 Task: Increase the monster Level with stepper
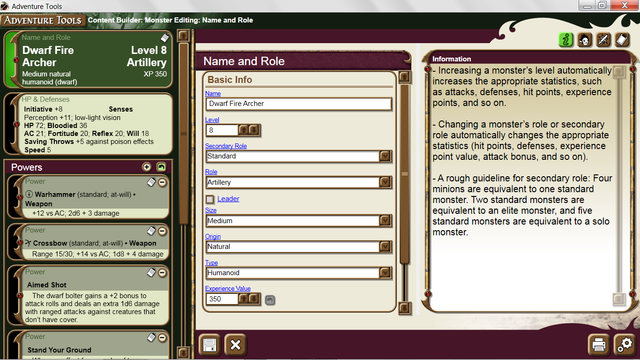point(243,130)
